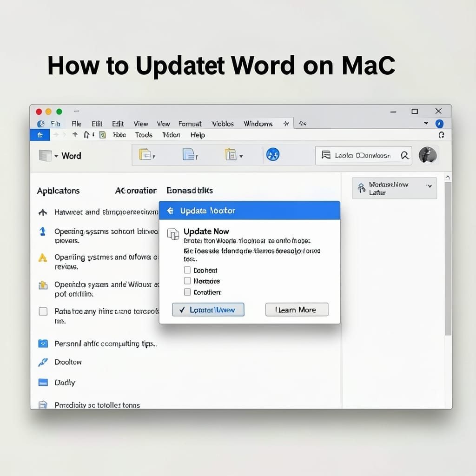Click the up arrow navigation icon
The image size is (476, 476).
75,135
